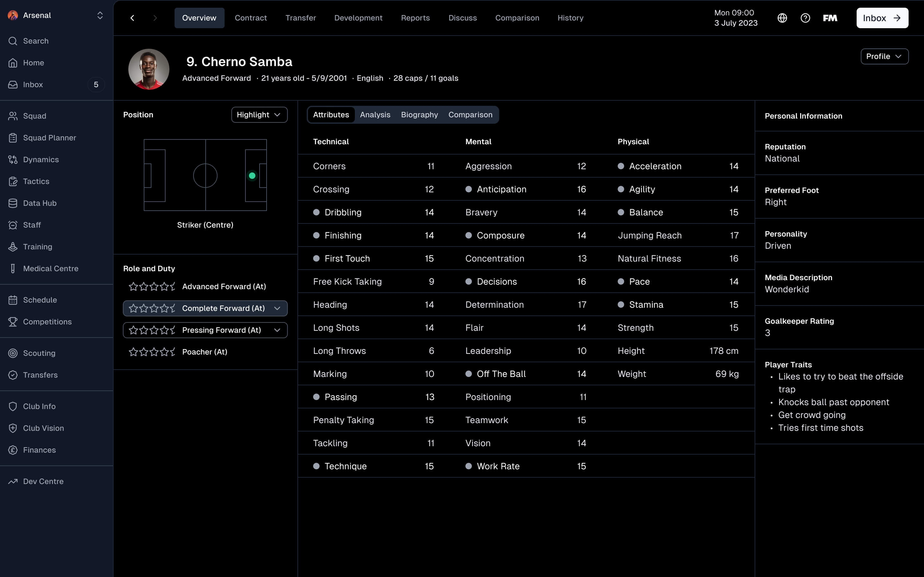Viewport: 924px width, 577px height.
Task: Open the Competitions panel
Action: pos(47,322)
